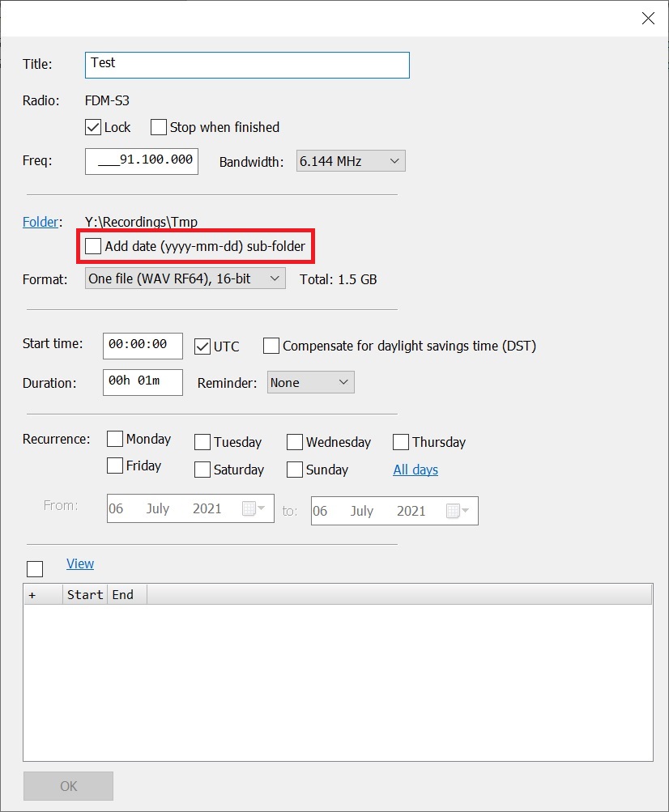This screenshot has width=669, height=812.
Task: Enable daylight savings time compensation
Action: click(271, 346)
